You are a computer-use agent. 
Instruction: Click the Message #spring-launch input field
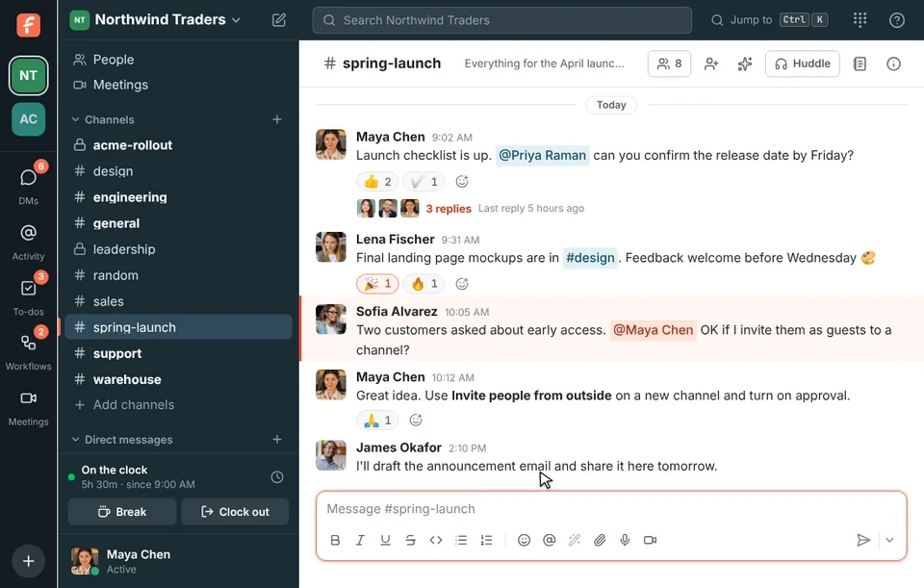[x=611, y=509]
